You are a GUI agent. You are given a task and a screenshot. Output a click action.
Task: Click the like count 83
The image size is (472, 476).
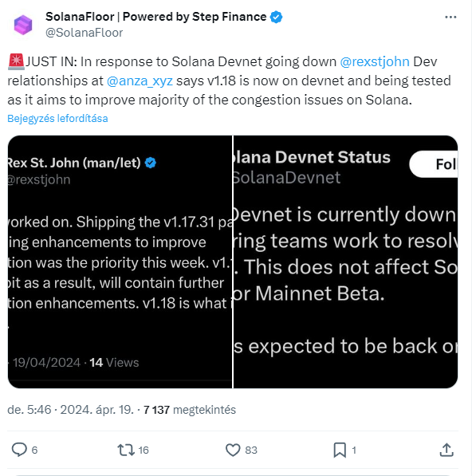pyautogui.click(x=251, y=450)
